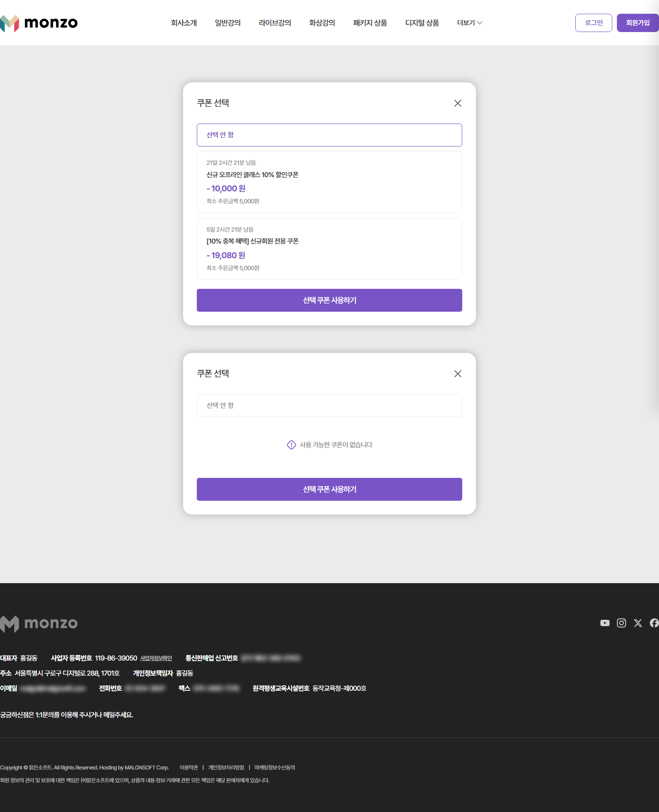
Task: Click address 서울특별시 구로구 디지털로 288
Action: [x=67, y=673]
